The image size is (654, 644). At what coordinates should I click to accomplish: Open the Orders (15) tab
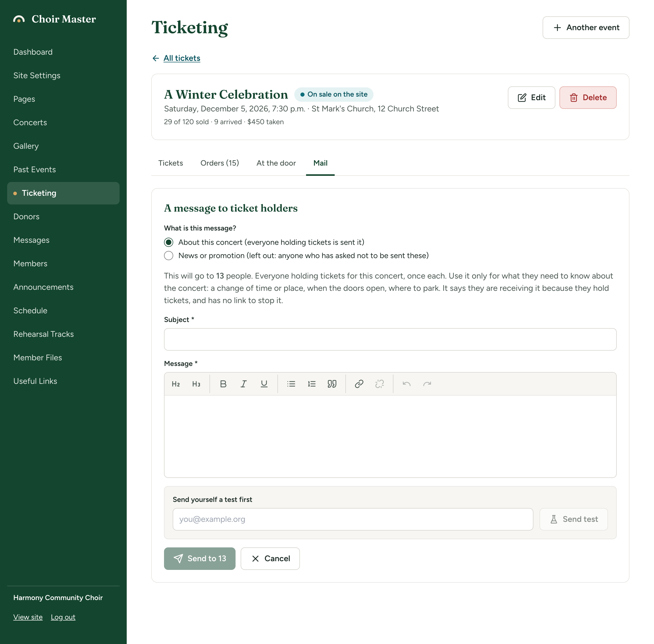click(219, 163)
